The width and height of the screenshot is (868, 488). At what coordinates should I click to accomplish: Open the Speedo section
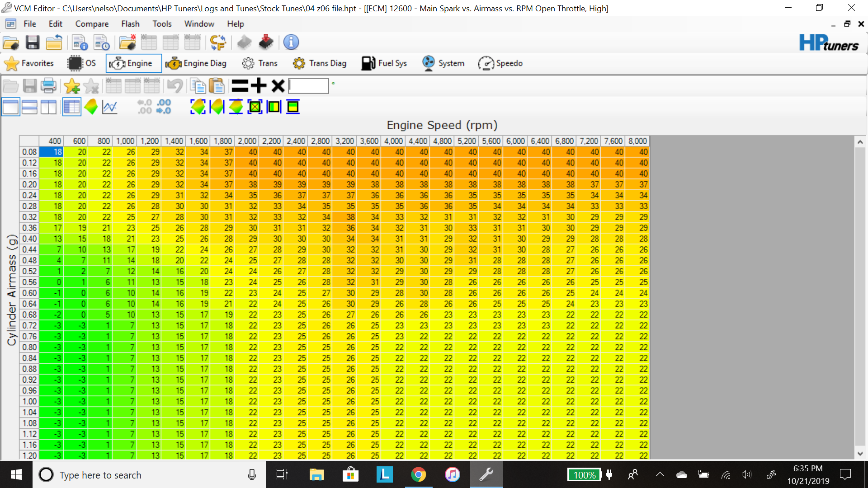(x=500, y=63)
